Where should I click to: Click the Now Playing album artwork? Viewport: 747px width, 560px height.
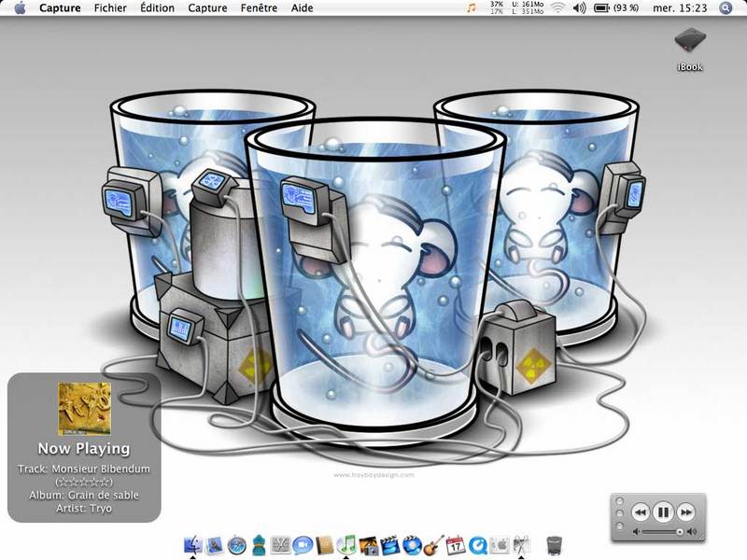[x=84, y=409]
